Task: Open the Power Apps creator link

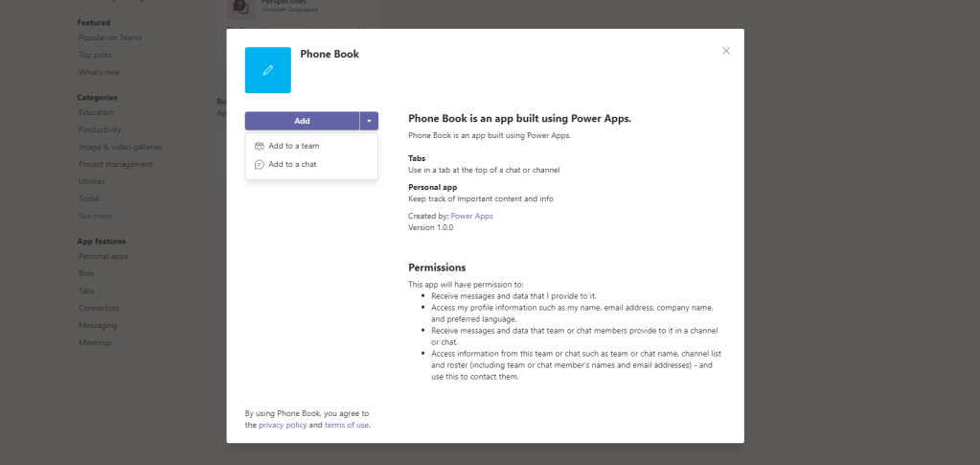Action: [x=471, y=216]
